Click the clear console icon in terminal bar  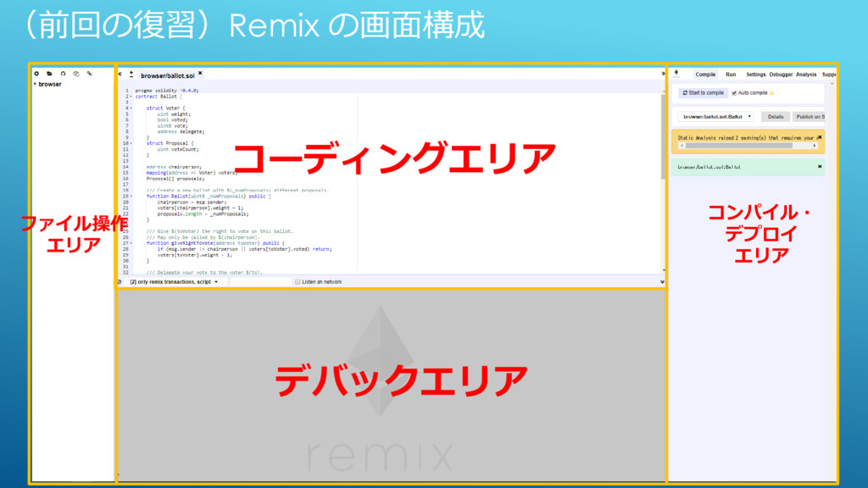(120, 282)
